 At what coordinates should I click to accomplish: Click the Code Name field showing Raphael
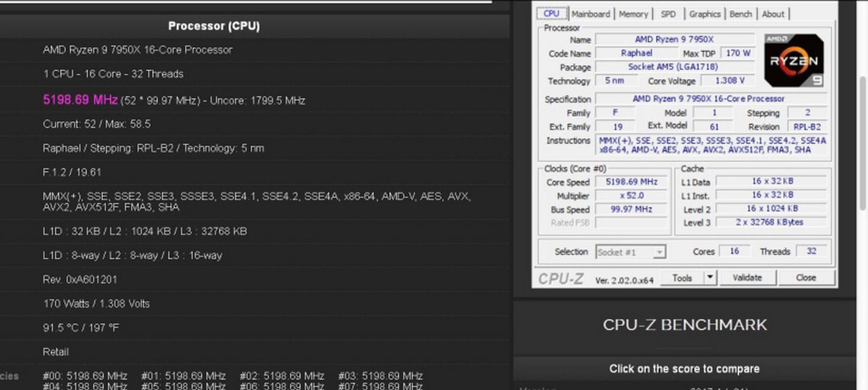(x=636, y=53)
